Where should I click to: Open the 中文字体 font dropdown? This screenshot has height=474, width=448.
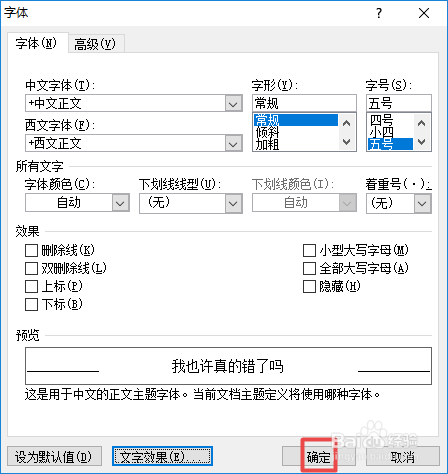pos(233,104)
